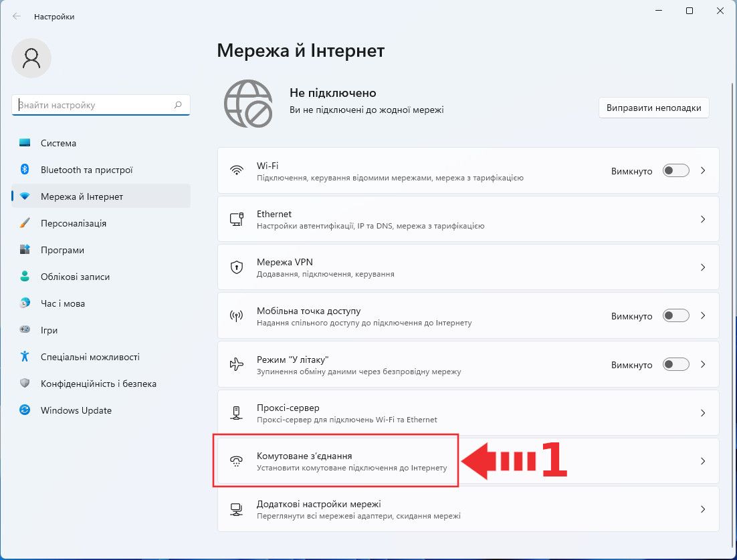
Task: Click the search magnifier icon
Action: (x=178, y=105)
